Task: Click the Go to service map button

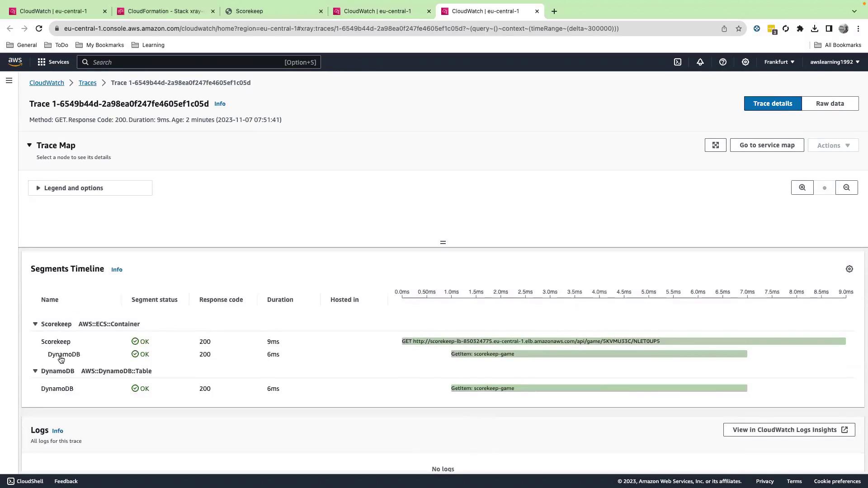Action: click(x=766, y=145)
